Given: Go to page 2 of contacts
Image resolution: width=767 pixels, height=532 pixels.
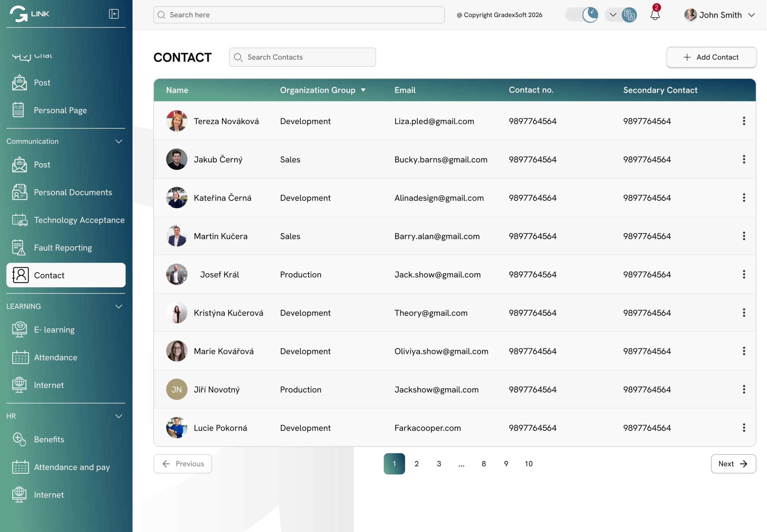Looking at the screenshot, I should coord(416,464).
